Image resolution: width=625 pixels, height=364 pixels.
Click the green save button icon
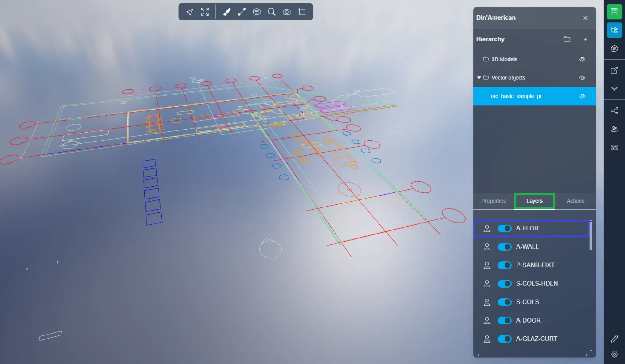614,12
